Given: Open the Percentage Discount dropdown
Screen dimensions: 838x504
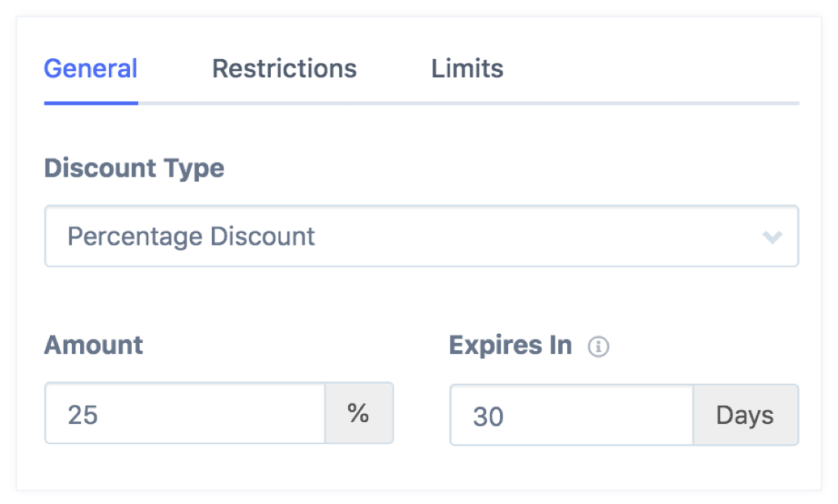Looking at the screenshot, I should pos(422,236).
